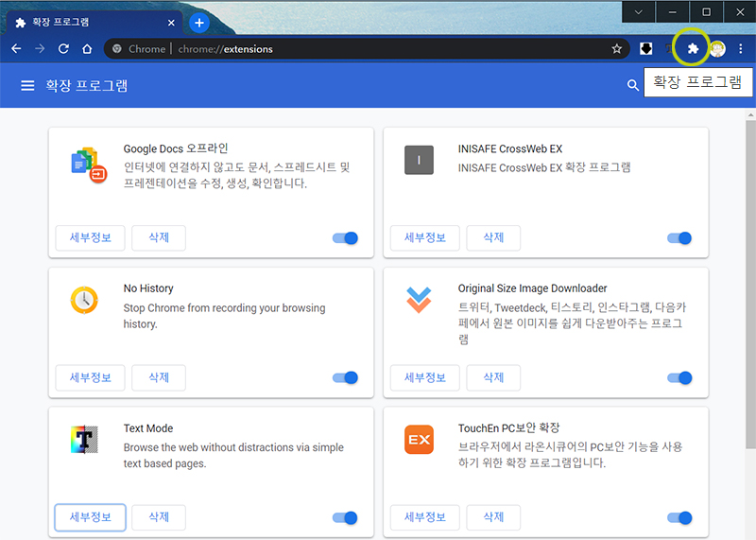Open a new tab with the plus button
This screenshot has height=540, width=756.
pyautogui.click(x=199, y=23)
